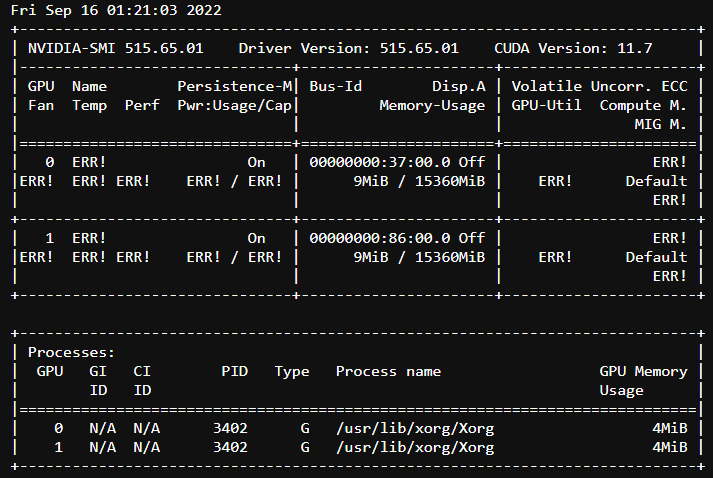The image size is (713, 478).
Task: Click GPU 0 persistence mode On
Action: pyautogui.click(x=256, y=162)
